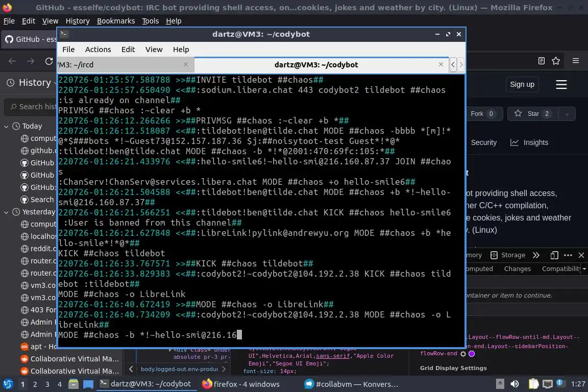Switch to the Changes inspector tab
The height and width of the screenshot is (392, 588).
[518, 268]
